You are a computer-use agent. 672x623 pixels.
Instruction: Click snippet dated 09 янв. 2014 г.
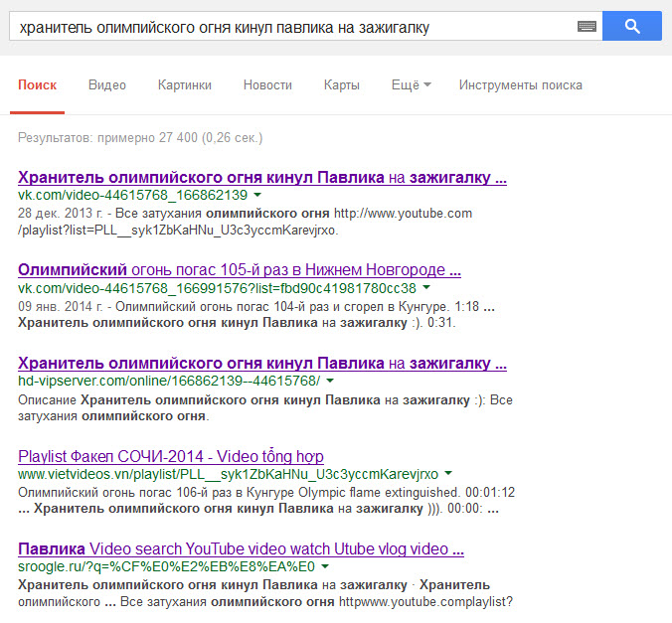click(256, 314)
